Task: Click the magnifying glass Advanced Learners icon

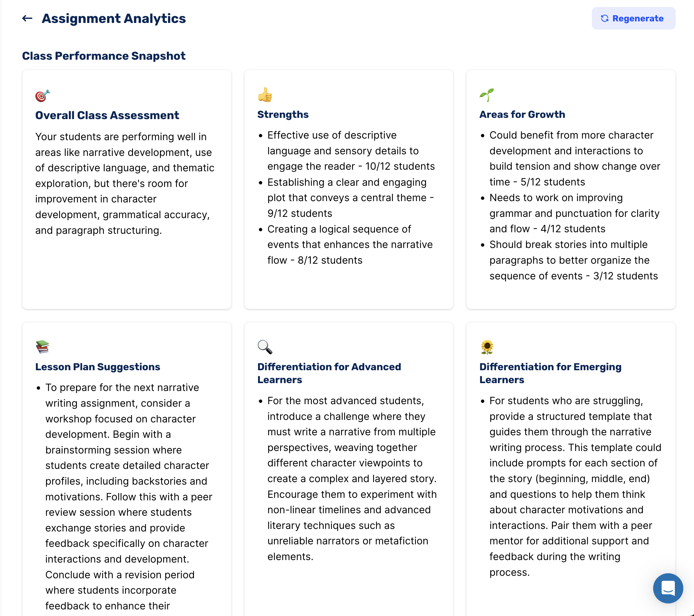Action: (265, 347)
